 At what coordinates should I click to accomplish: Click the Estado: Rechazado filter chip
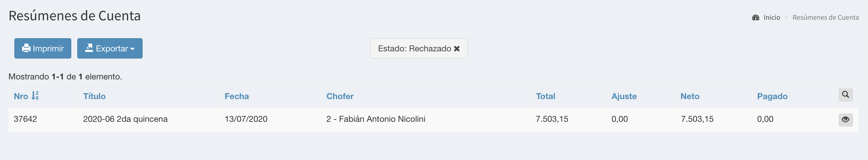point(414,49)
